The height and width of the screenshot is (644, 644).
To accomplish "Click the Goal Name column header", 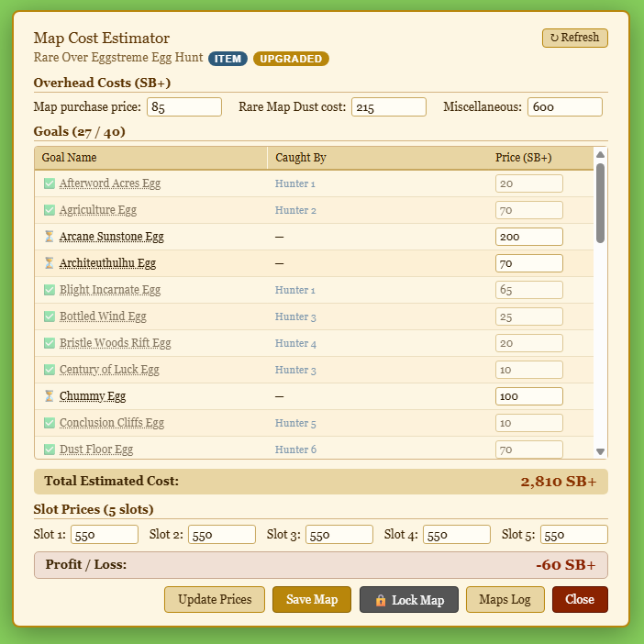I will click(x=150, y=158).
